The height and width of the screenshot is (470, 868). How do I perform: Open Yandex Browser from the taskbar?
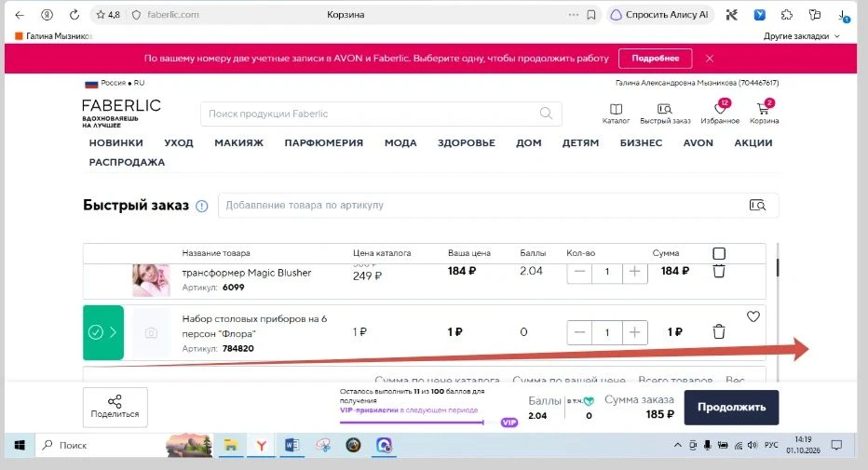262,445
